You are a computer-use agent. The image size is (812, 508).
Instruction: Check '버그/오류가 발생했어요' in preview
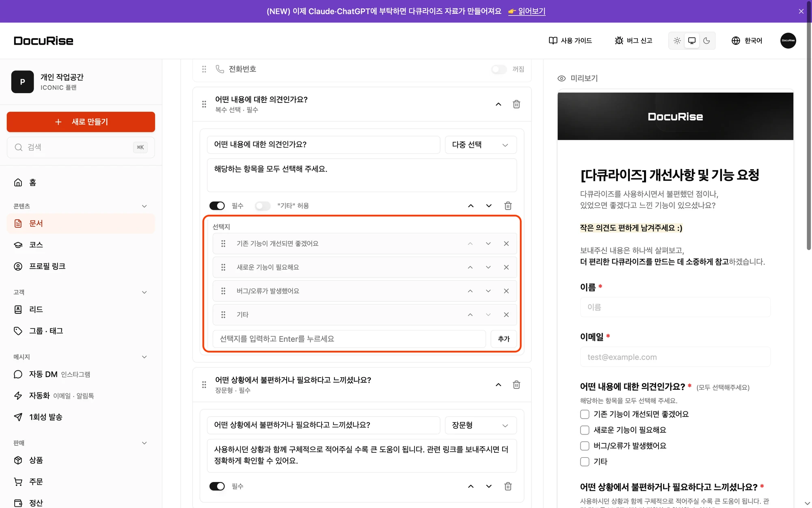[x=585, y=446]
